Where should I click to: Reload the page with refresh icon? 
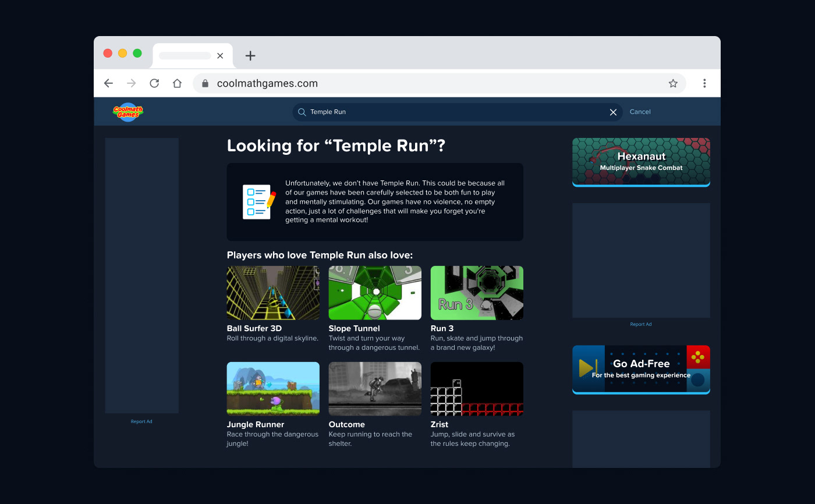pyautogui.click(x=154, y=83)
